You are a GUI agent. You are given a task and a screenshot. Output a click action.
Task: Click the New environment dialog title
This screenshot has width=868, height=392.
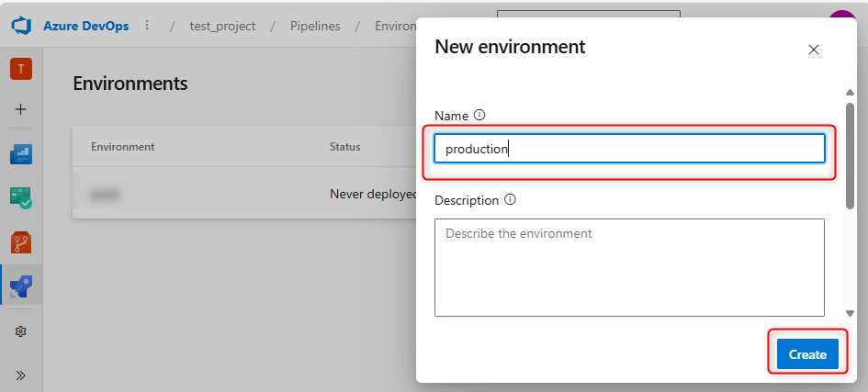pyautogui.click(x=510, y=47)
